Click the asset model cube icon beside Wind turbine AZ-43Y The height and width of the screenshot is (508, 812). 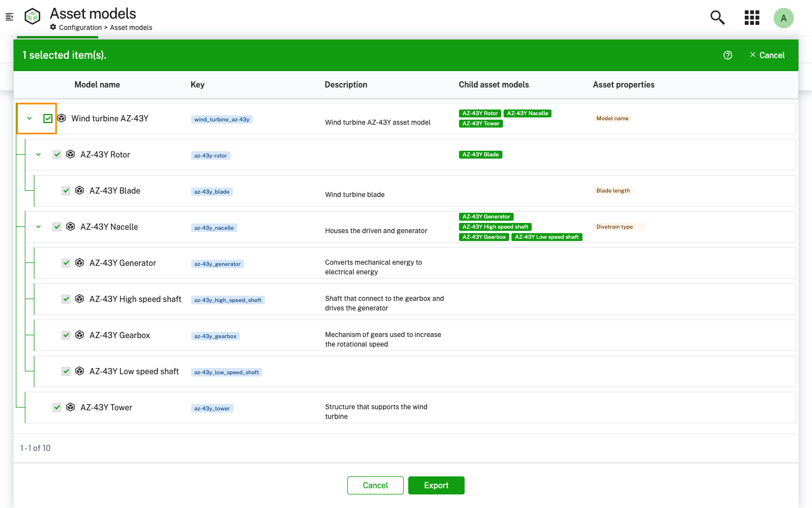(x=61, y=118)
